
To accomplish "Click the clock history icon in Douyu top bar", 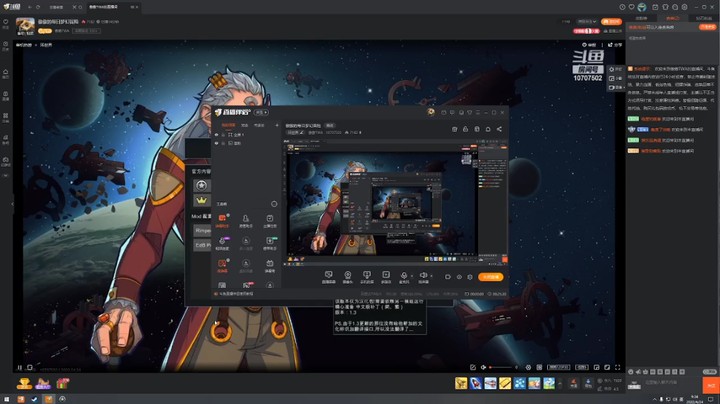I will tap(622, 7).
